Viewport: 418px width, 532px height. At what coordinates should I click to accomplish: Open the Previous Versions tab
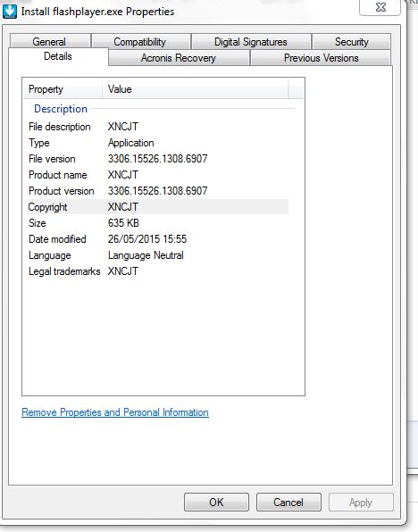(x=321, y=58)
